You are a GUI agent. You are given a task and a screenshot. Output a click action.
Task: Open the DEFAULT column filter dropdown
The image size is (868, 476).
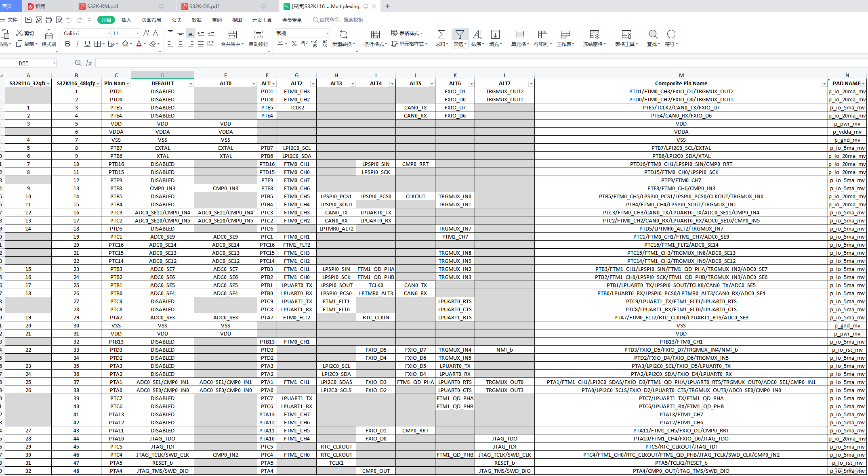(x=190, y=84)
